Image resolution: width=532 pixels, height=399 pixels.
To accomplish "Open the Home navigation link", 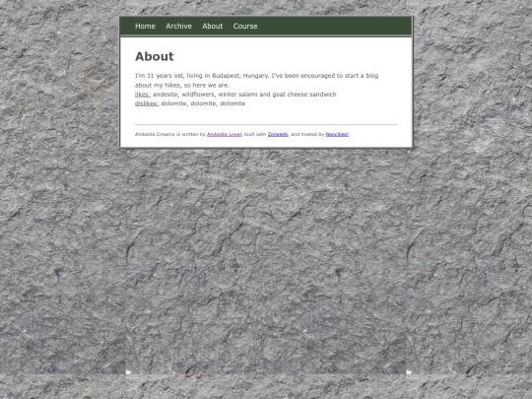I will (145, 27).
